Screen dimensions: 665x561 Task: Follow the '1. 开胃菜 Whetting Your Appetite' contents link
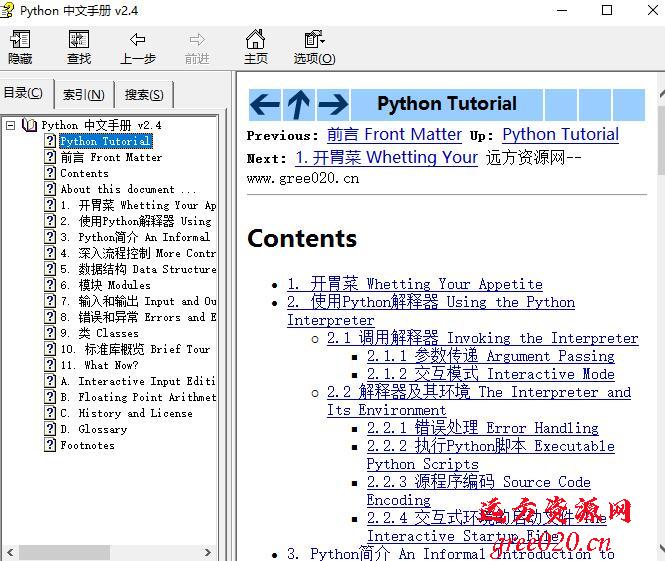click(414, 284)
